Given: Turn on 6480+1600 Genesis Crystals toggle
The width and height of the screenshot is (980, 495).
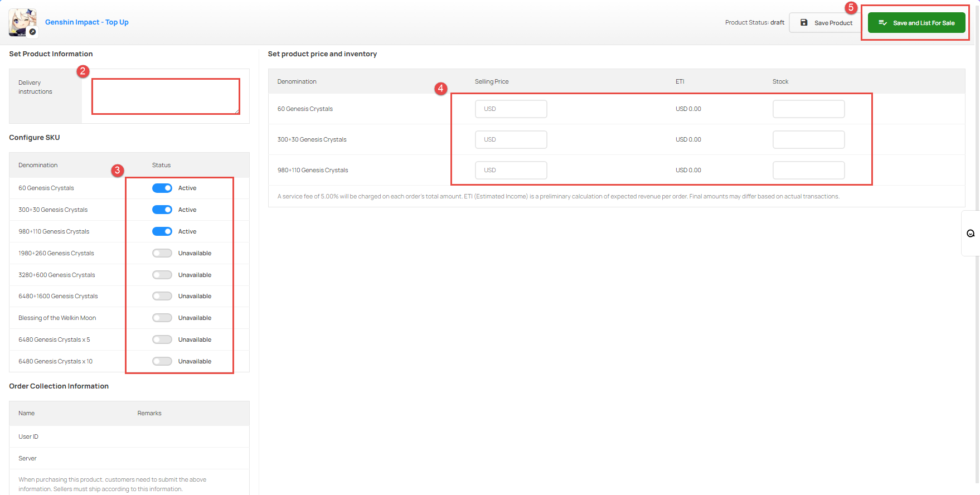Looking at the screenshot, I should tap(162, 296).
